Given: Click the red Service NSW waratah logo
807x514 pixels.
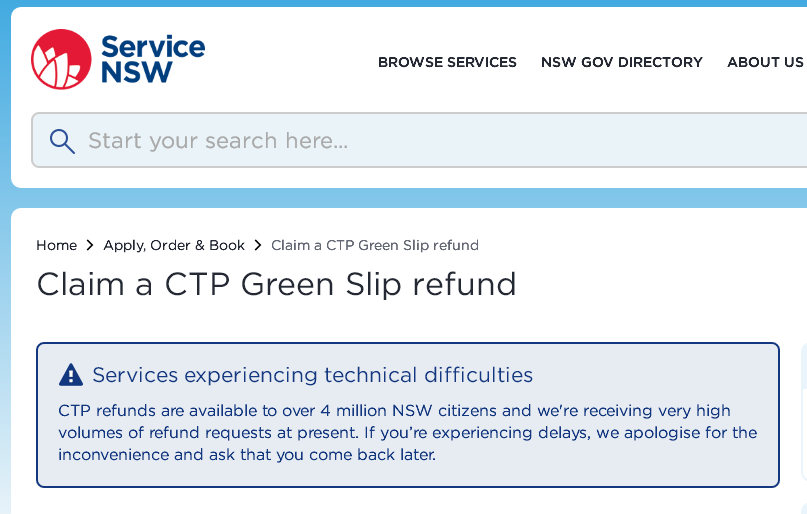Looking at the screenshot, I should 61,59.
